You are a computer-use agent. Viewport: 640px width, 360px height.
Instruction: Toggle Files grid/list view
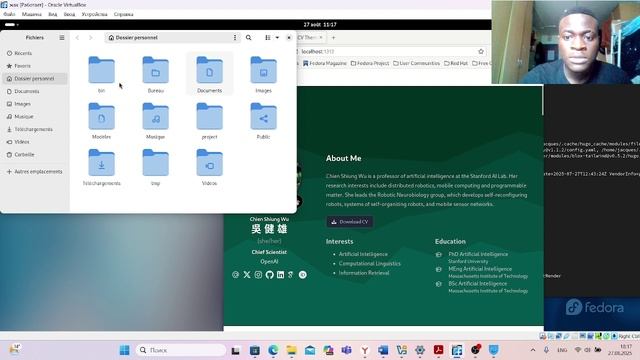268,38
